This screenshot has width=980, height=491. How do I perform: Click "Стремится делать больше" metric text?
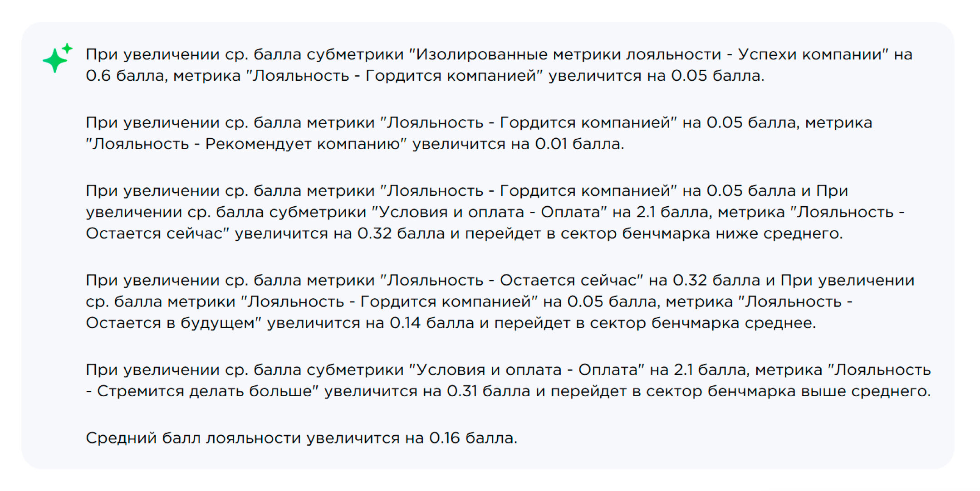pos(205,391)
